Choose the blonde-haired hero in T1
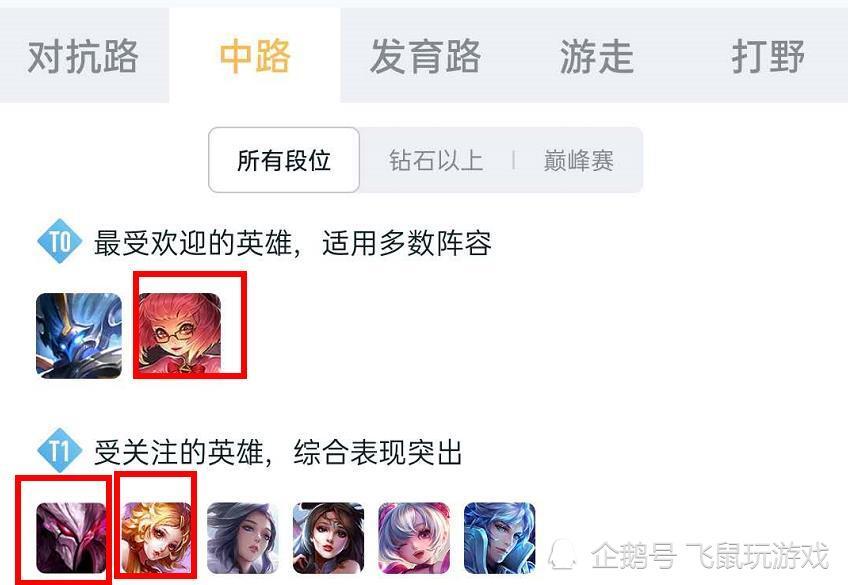The width and height of the screenshot is (848, 585). [x=156, y=538]
